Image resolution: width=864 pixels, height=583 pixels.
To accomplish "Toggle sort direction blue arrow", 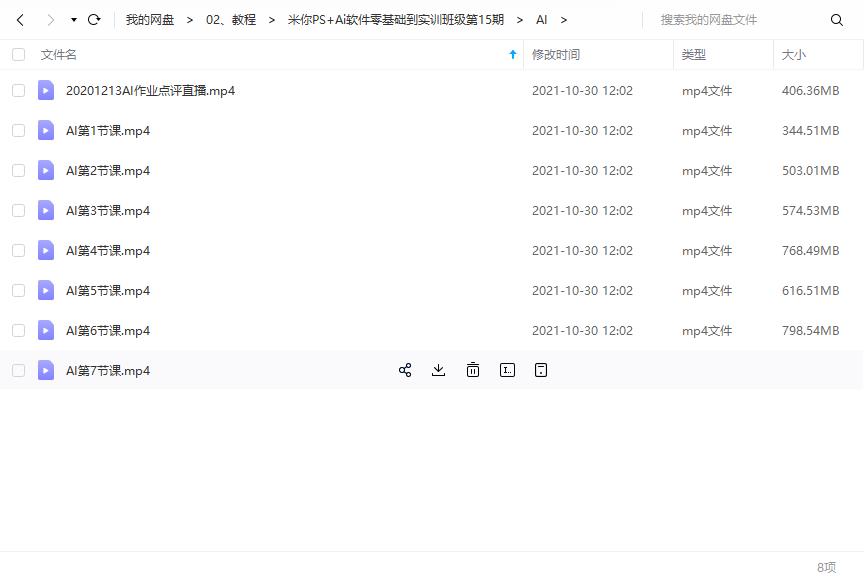I will coord(513,54).
